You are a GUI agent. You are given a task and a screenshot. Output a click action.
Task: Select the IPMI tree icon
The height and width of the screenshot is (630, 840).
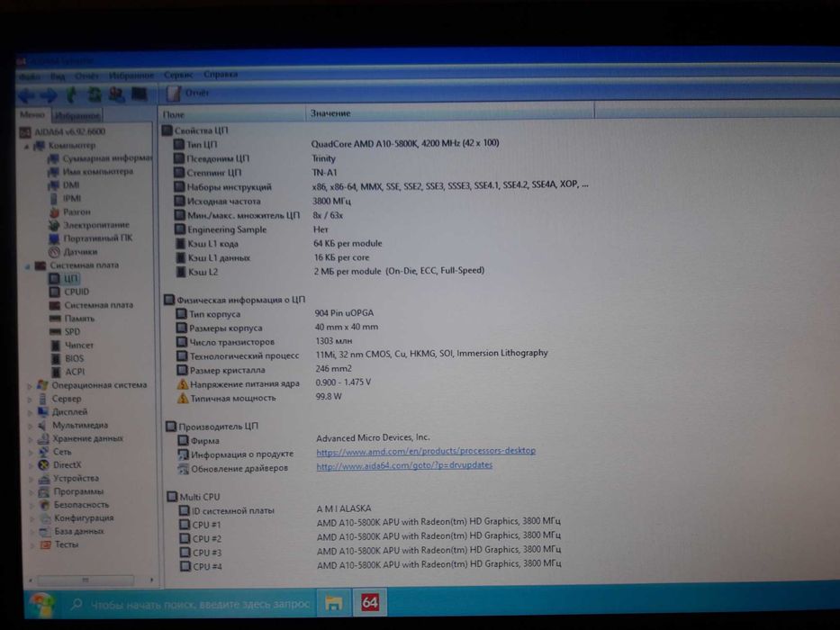pyautogui.click(x=54, y=199)
